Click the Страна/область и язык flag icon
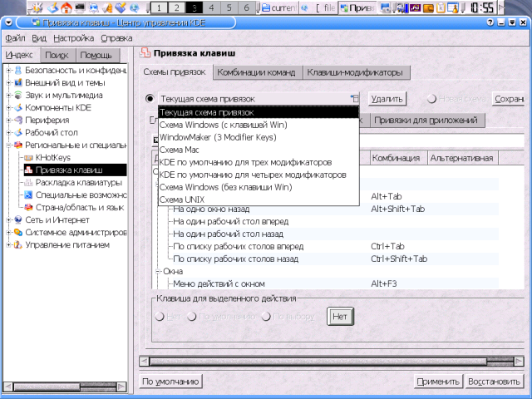The height and width of the screenshot is (399, 532). [28, 207]
